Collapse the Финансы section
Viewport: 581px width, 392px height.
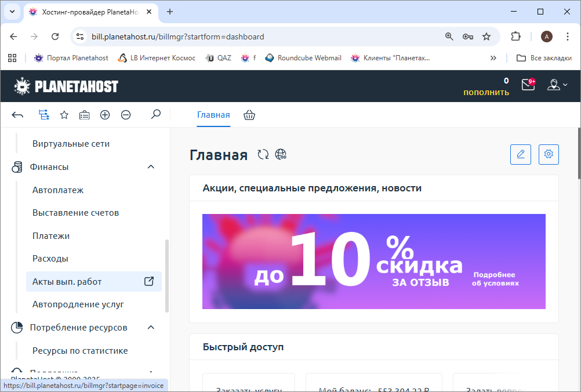[151, 167]
